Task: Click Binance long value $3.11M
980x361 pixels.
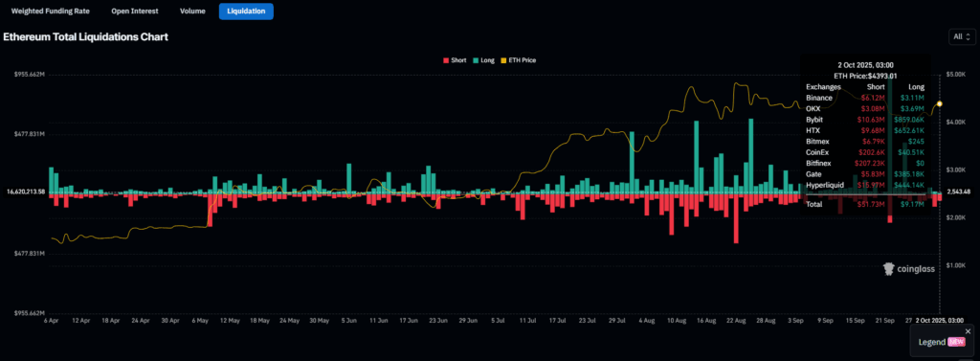Action: [x=912, y=99]
